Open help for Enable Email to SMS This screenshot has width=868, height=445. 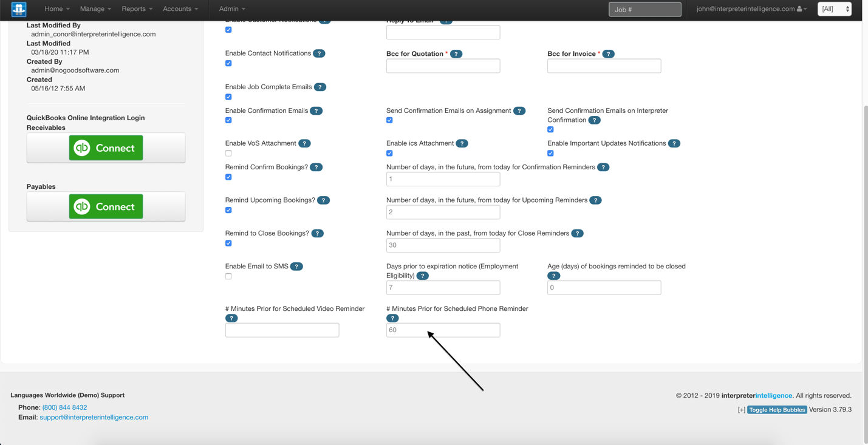tap(296, 266)
